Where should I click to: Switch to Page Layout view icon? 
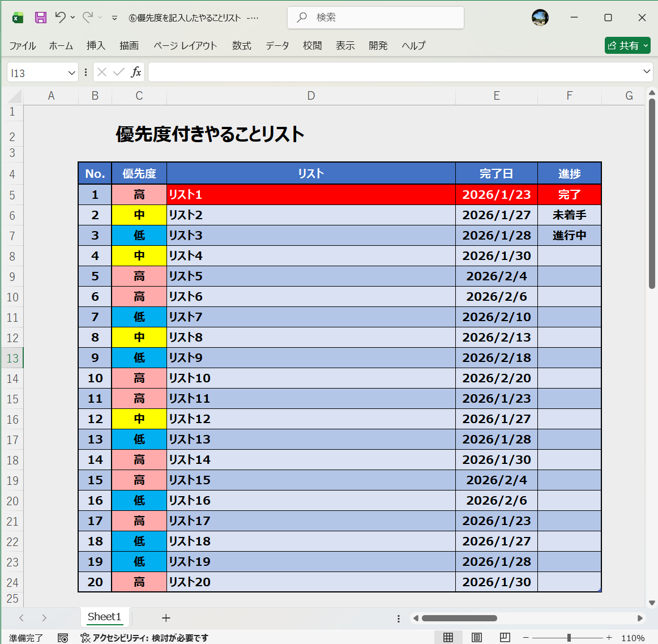coord(477,637)
